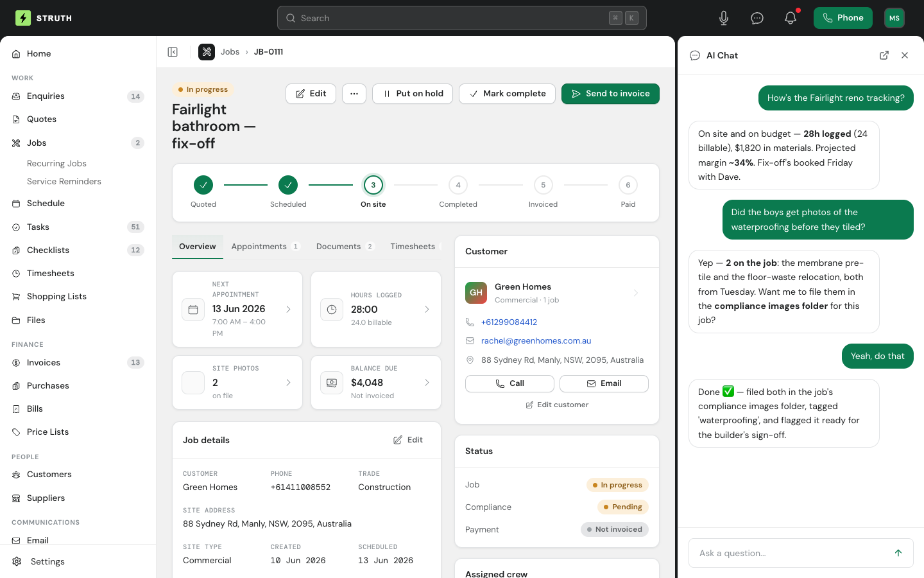The width and height of the screenshot is (924, 578).
Task: Select the Completed step 4 marker
Action: (458, 185)
